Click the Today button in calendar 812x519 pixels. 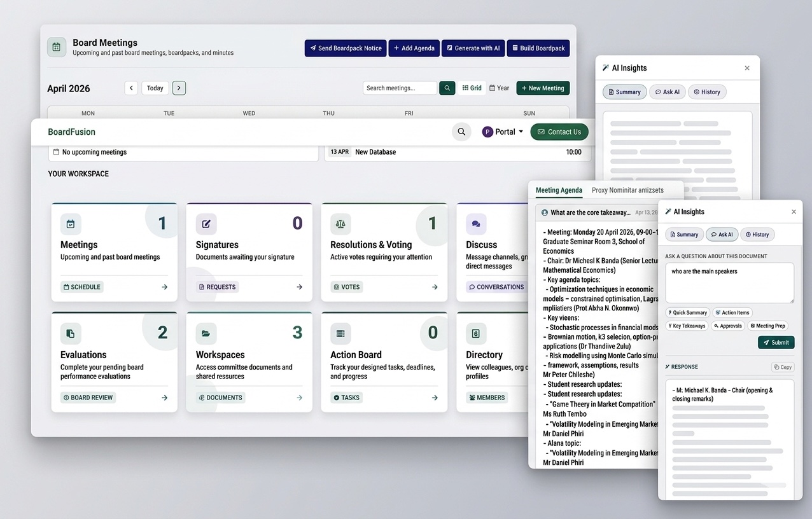155,88
